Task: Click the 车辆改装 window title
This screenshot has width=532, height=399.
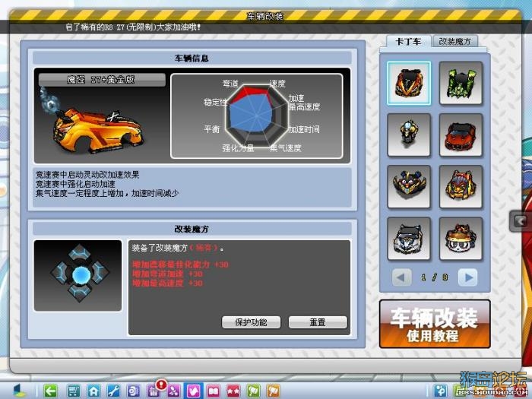Action: 265,16
